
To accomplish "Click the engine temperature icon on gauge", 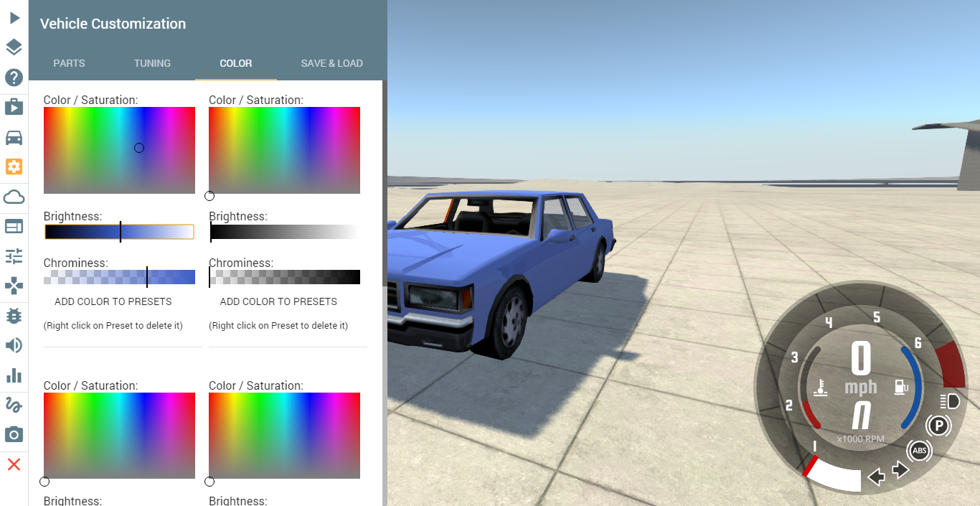I will [821, 388].
